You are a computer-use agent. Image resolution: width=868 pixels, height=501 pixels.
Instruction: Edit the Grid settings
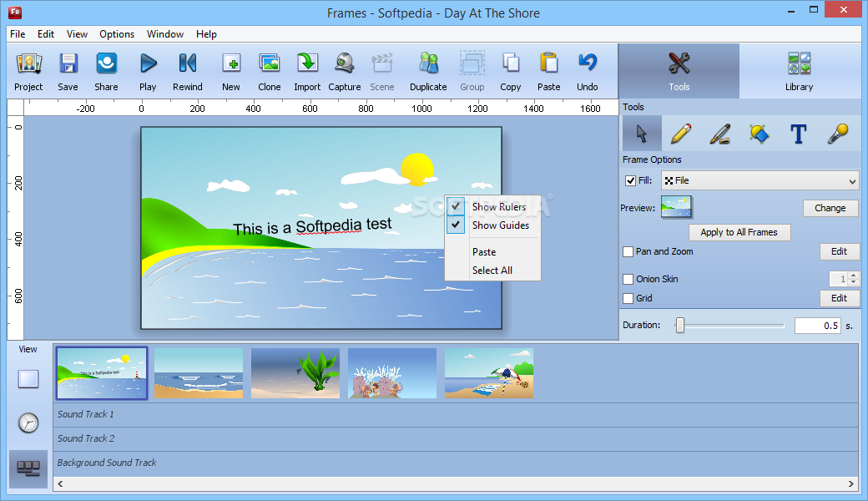(x=840, y=298)
